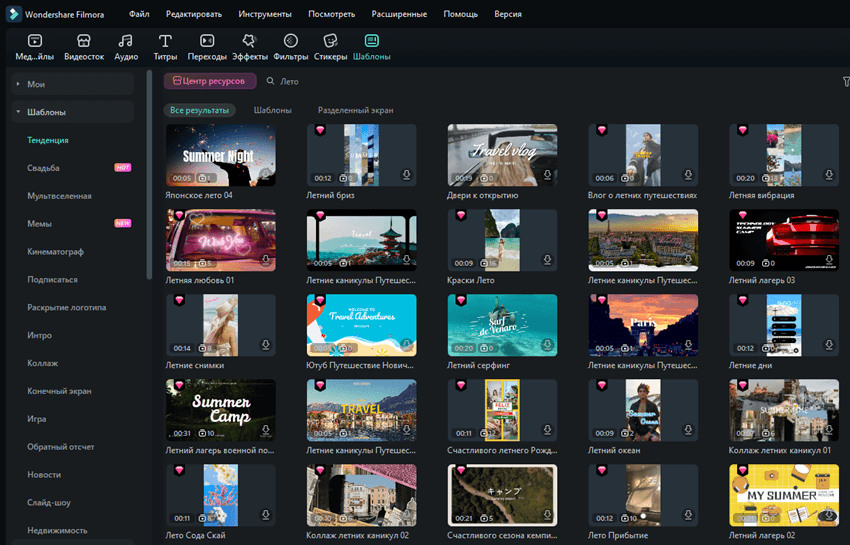Open the Файл menu

pyautogui.click(x=139, y=14)
